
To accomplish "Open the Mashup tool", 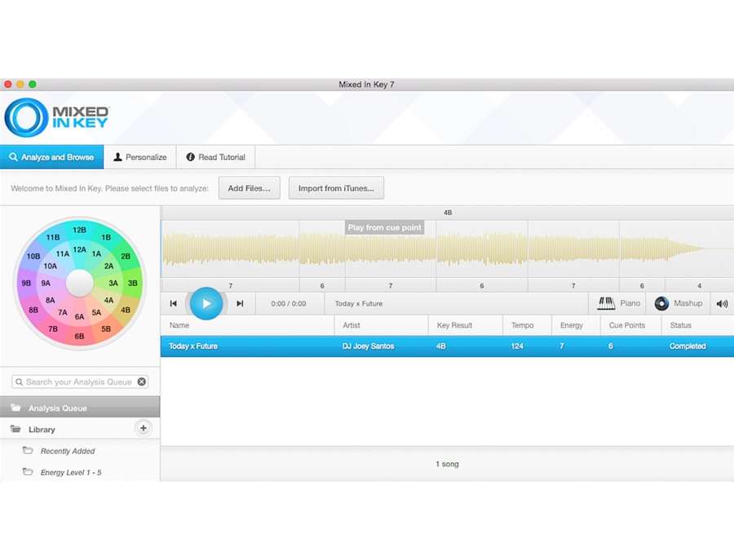I will coord(679,303).
